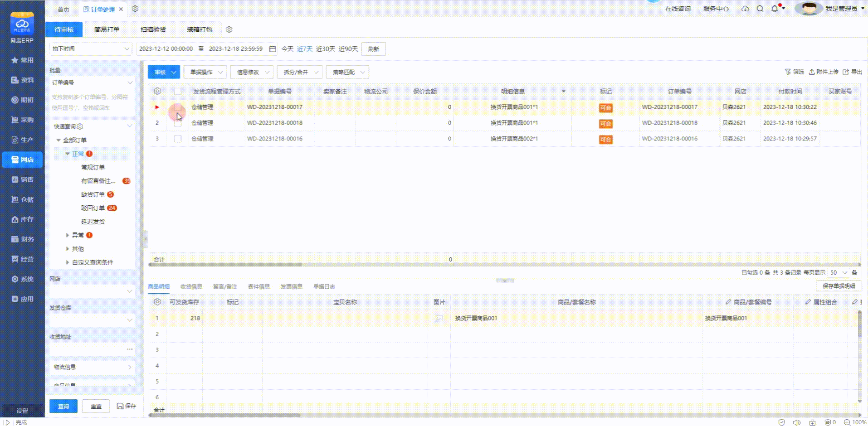
Task: Tick checkbox for order WD-20231218-00016
Action: (178, 139)
